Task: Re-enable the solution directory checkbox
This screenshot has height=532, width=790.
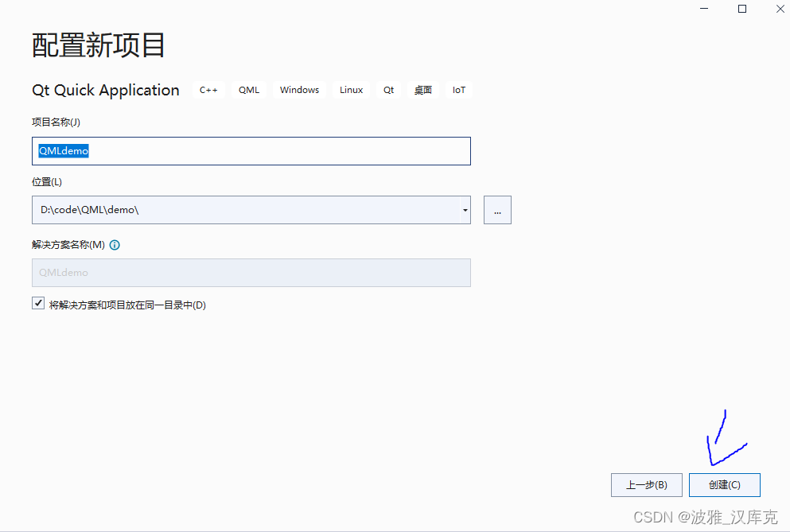Action: (37, 303)
